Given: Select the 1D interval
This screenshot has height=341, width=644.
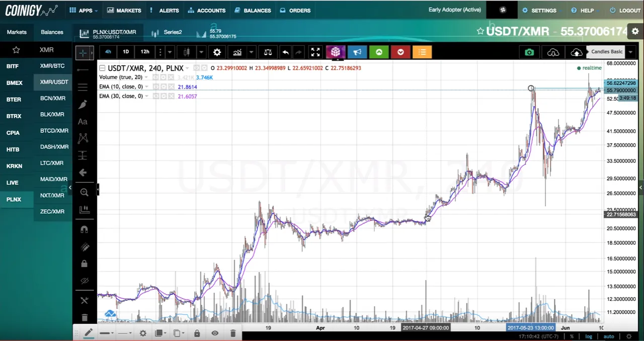Looking at the screenshot, I should tap(126, 52).
